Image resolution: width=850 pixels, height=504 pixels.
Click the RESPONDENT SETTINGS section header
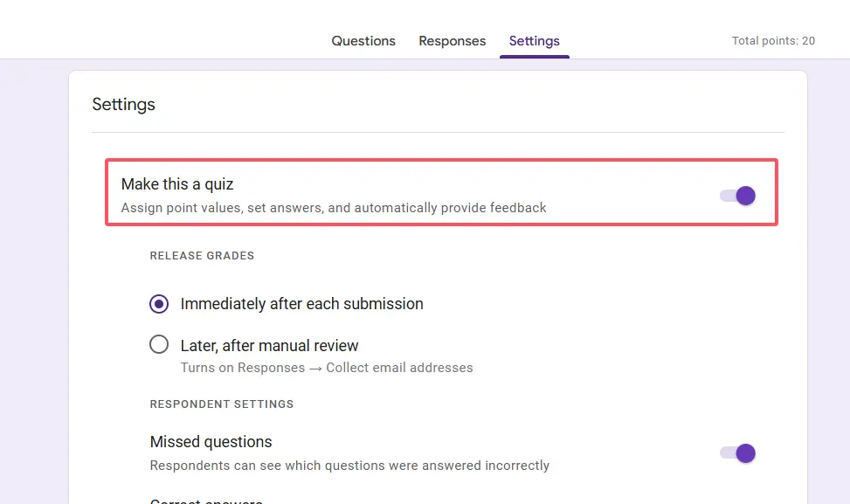tap(221, 404)
